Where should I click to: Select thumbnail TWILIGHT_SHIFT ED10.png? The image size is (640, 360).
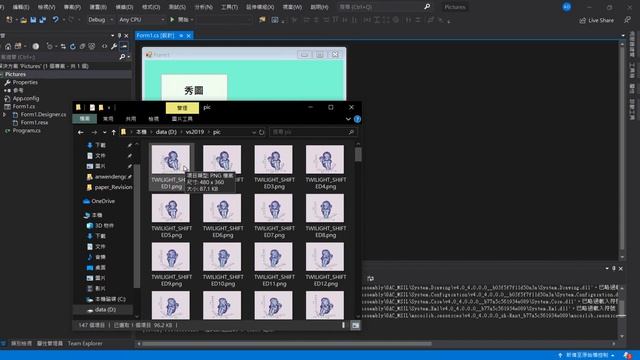click(x=222, y=264)
